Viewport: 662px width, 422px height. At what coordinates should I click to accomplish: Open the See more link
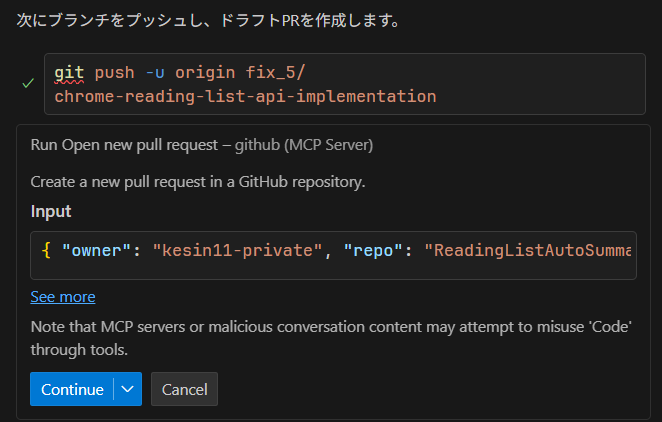63,297
